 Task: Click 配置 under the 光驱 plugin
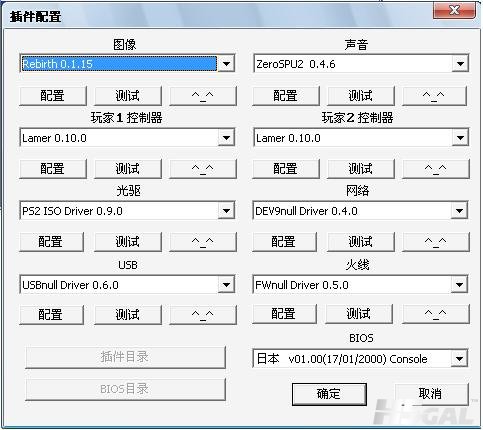point(51,242)
